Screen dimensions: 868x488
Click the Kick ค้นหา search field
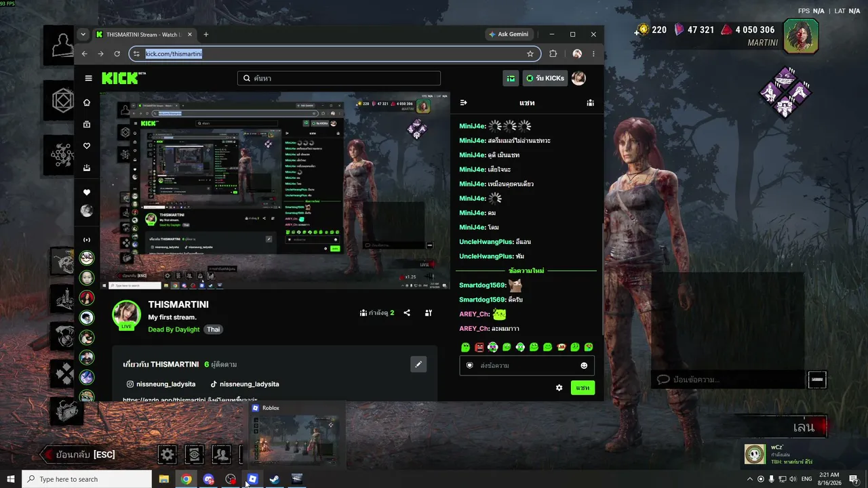click(339, 78)
